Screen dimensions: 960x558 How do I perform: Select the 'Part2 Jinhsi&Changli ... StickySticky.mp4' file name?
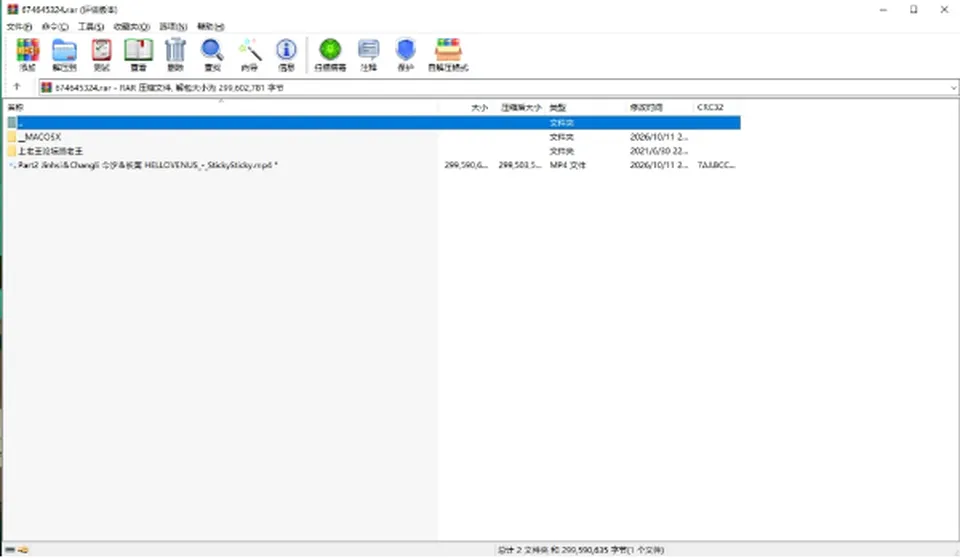click(x=148, y=165)
